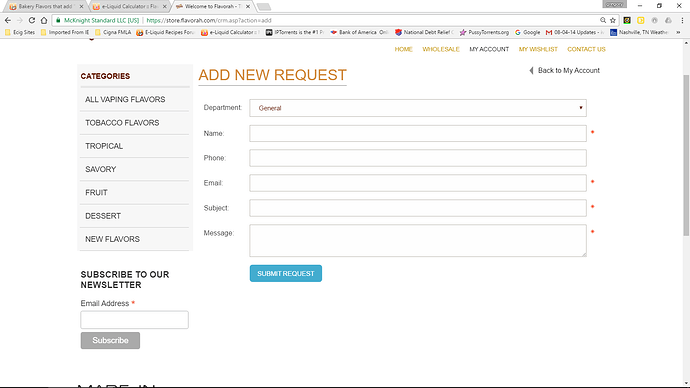
Task: Click the page vertical scrollbar thumb
Action: [686, 156]
